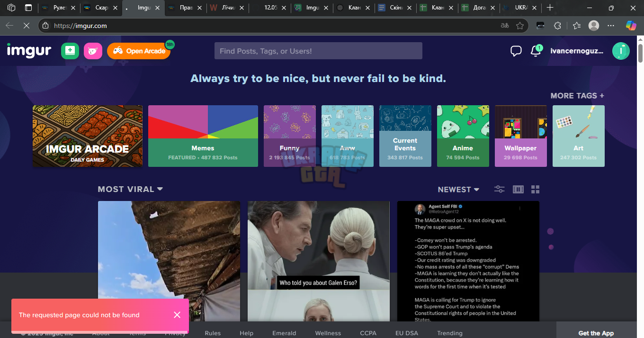Open the Agent Self FBI tweet post

pyautogui.click(x=468, y=261)
